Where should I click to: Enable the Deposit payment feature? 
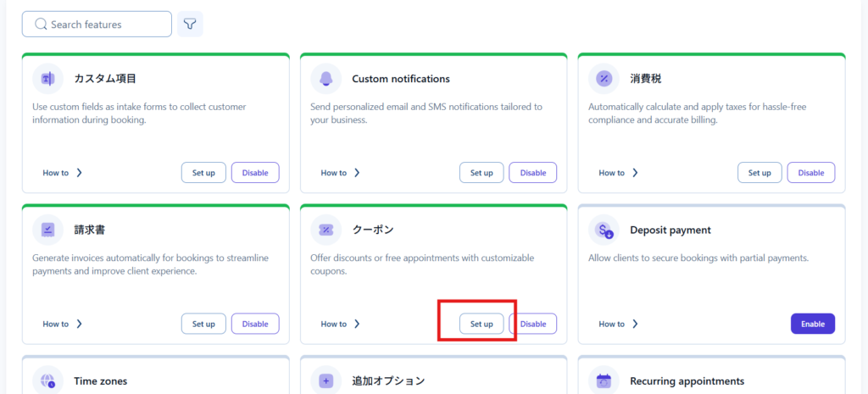coord(812,324)
